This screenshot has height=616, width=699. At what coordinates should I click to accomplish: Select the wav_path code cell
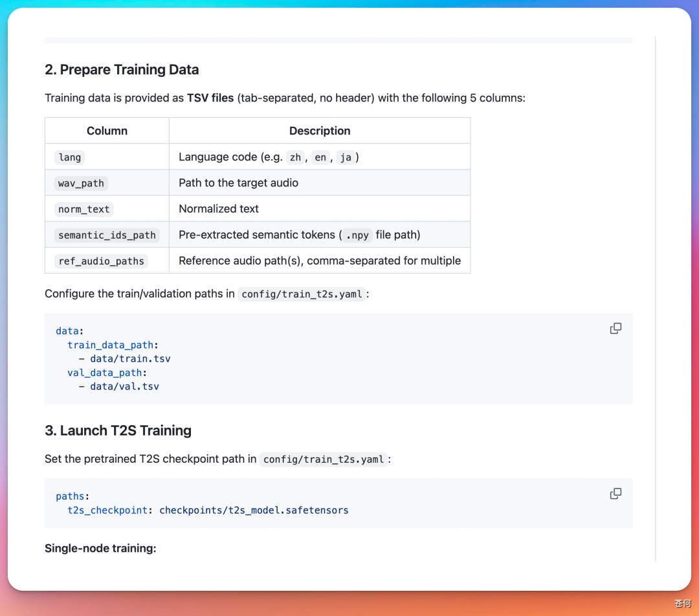point(81,183)
